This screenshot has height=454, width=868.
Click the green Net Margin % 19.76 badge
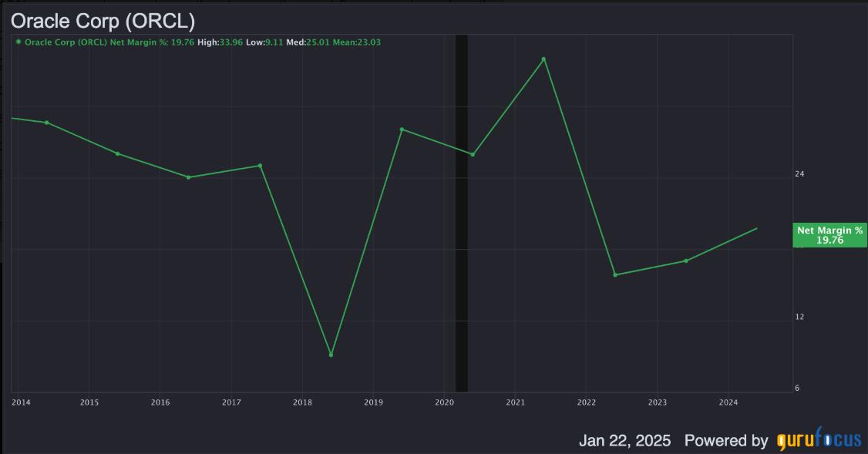829,235
